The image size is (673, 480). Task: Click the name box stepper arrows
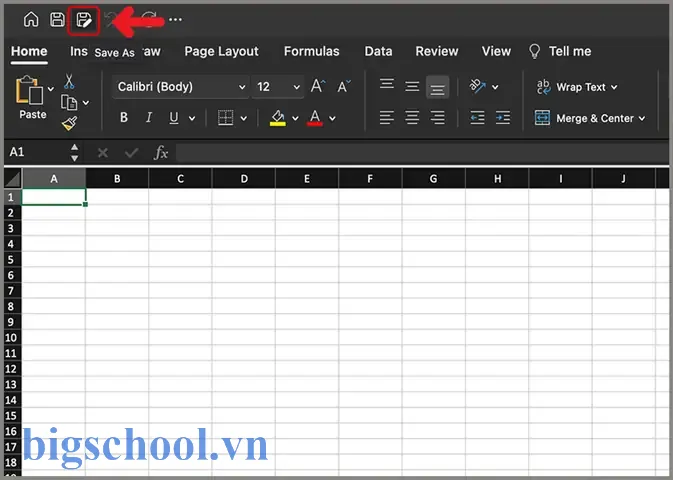coord(74,152)
